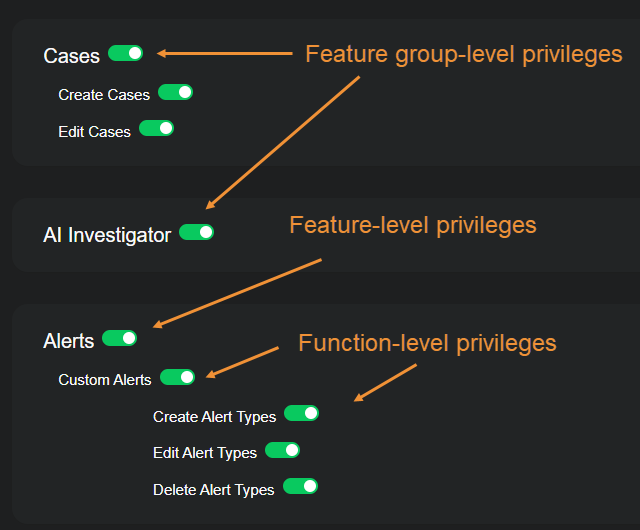The image size is (640, 530).
Task: Click the Custom Alerts label
Action: pos(105,380)
